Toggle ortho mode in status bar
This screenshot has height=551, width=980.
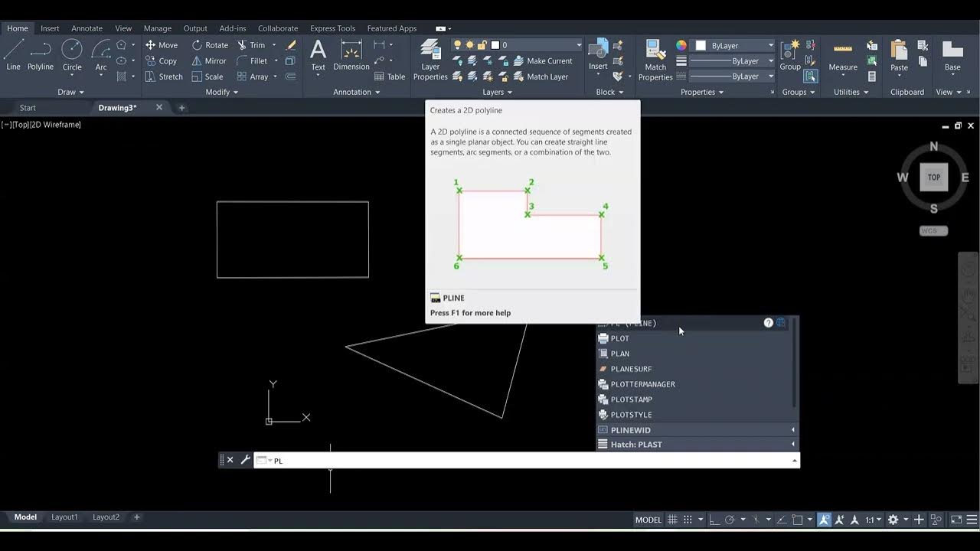[714, 520]
